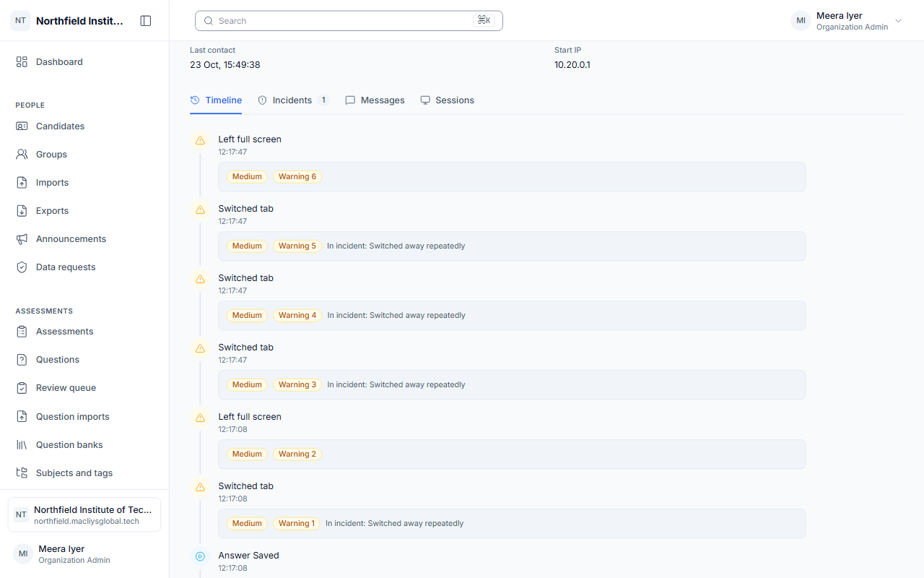The height and width of the screenshot is (578, 924).
Task: Click the Start IP value 10.20.0.1
Action: pos(572,65)
